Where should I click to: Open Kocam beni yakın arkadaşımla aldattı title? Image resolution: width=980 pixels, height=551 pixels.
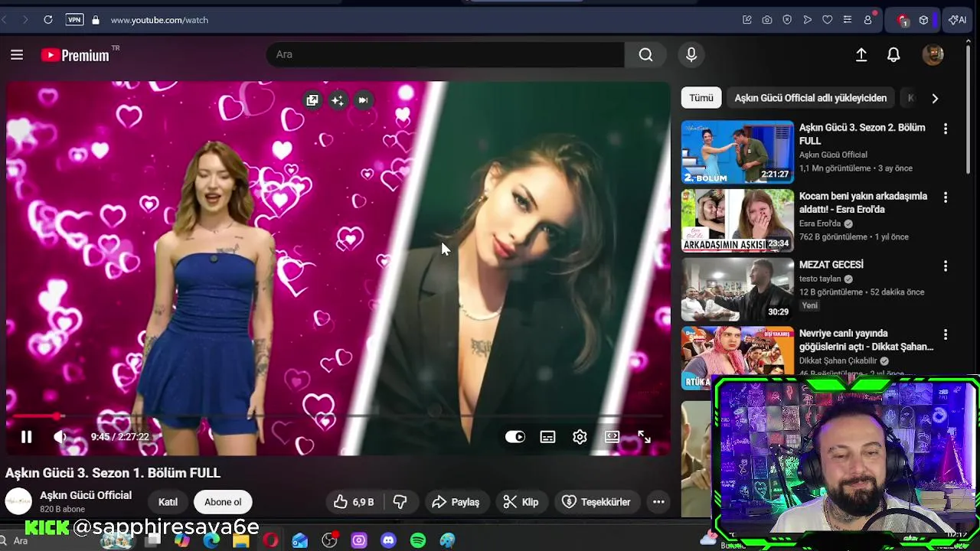pyautogui.click(x=863, y=203)
